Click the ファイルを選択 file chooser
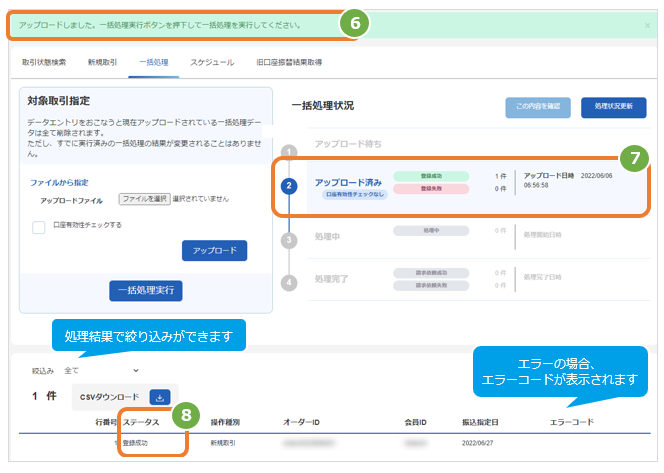The width and height of the screenshot is (664, 473). (x=144, y=199)
